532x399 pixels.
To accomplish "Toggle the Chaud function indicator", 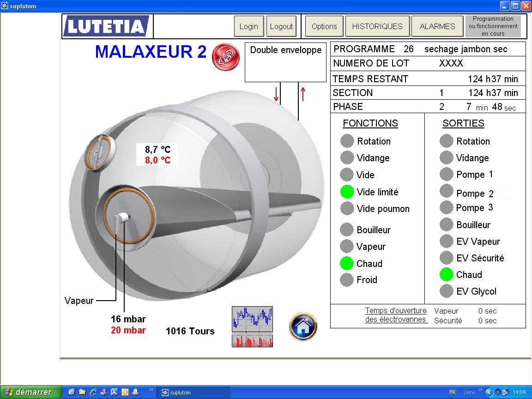I will [347, 263].
